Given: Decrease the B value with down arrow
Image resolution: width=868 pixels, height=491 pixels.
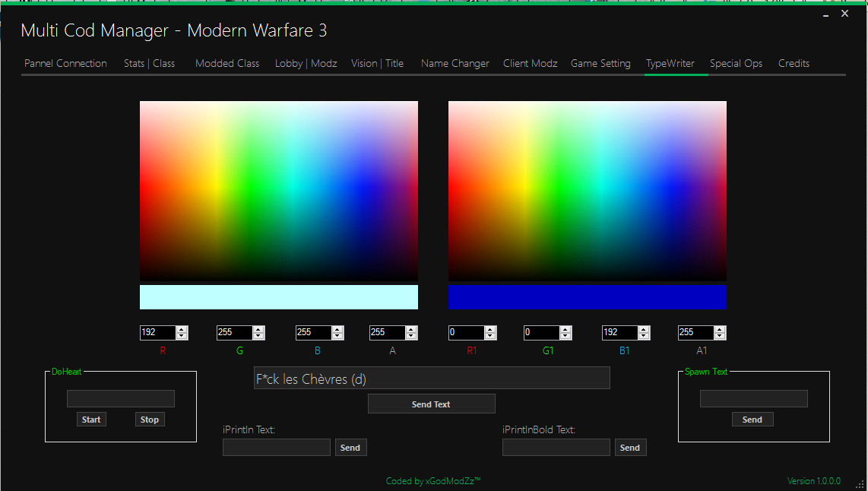Looking at the screenshot, I should pos(337,336).
